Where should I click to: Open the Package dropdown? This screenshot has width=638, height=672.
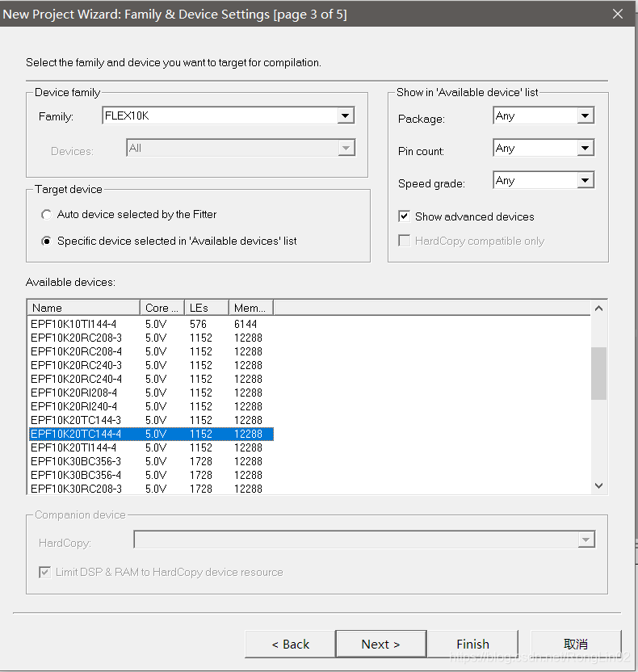pos(544,115)
